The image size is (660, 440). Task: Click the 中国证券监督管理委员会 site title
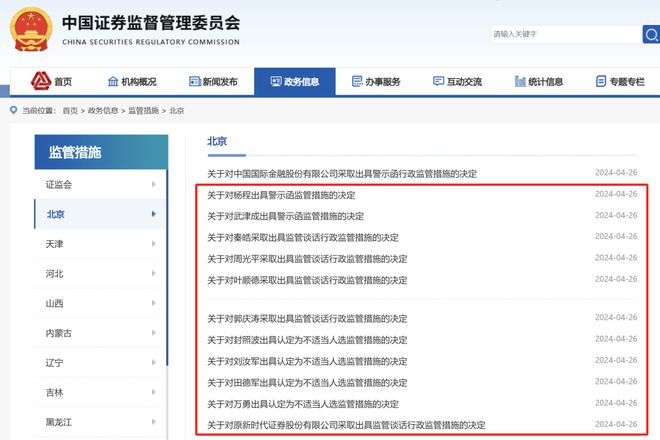click(x=151, y=23)
